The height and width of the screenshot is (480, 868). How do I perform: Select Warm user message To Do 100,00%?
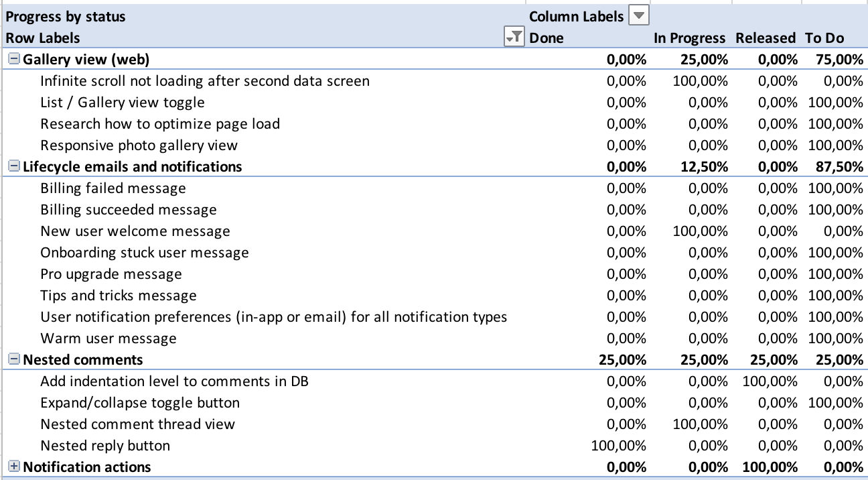coord(836,339)
